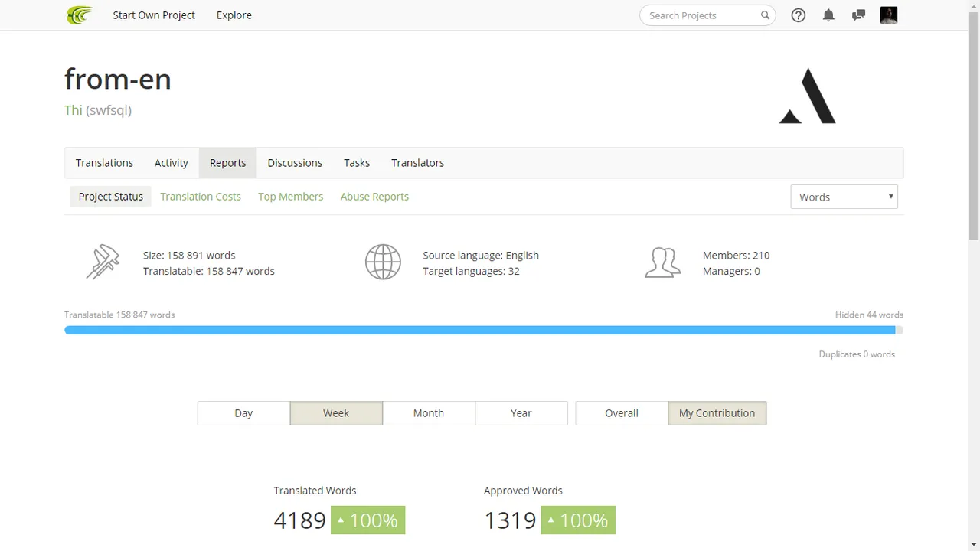Click the from-en project title
Viewport: 980px width, 551px height.
tap(118, 79)
